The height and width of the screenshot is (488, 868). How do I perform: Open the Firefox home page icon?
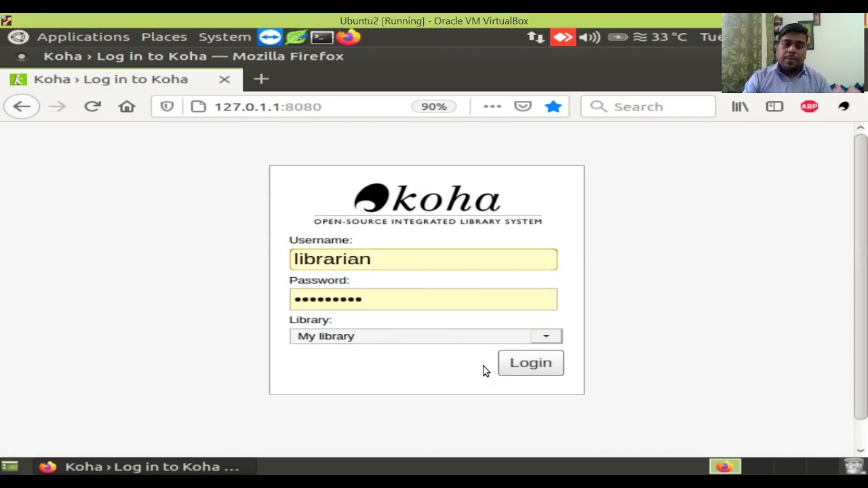tap(127, 106)
